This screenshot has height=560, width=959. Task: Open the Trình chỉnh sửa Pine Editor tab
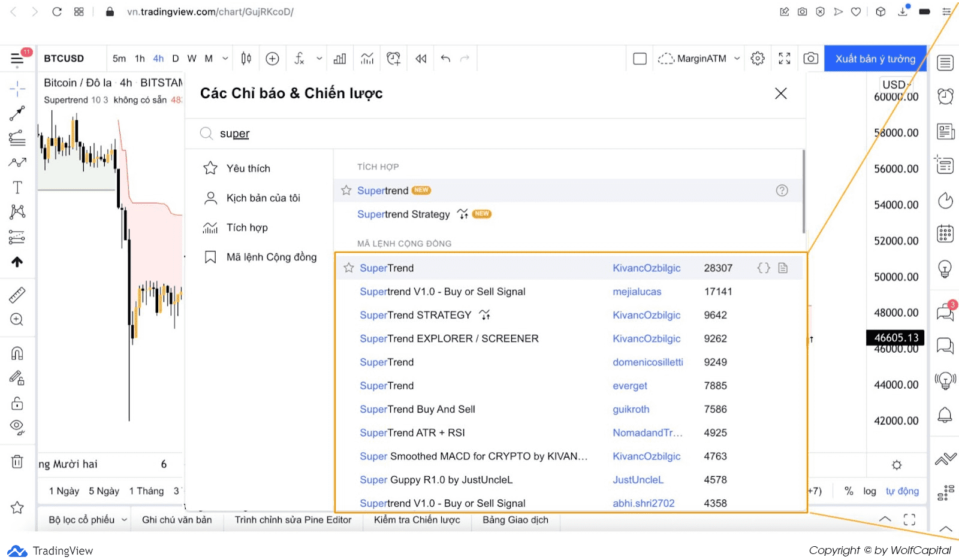[293, 520]
